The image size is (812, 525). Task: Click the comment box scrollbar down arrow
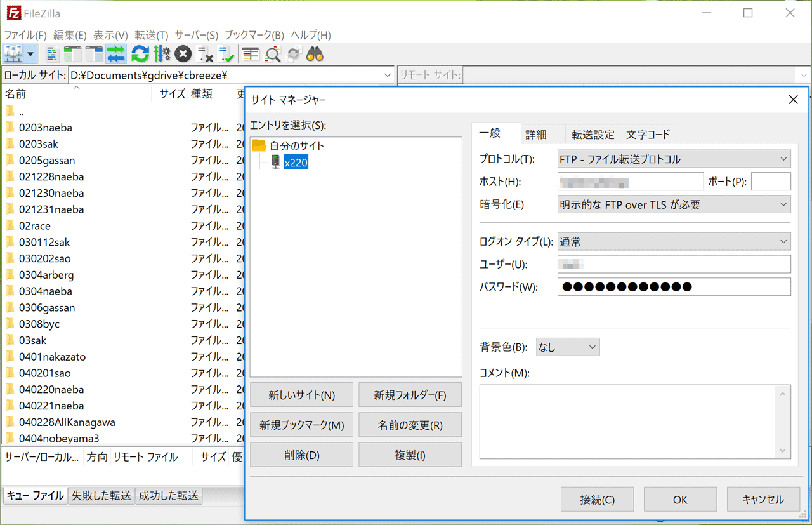(x=783, y=451)
